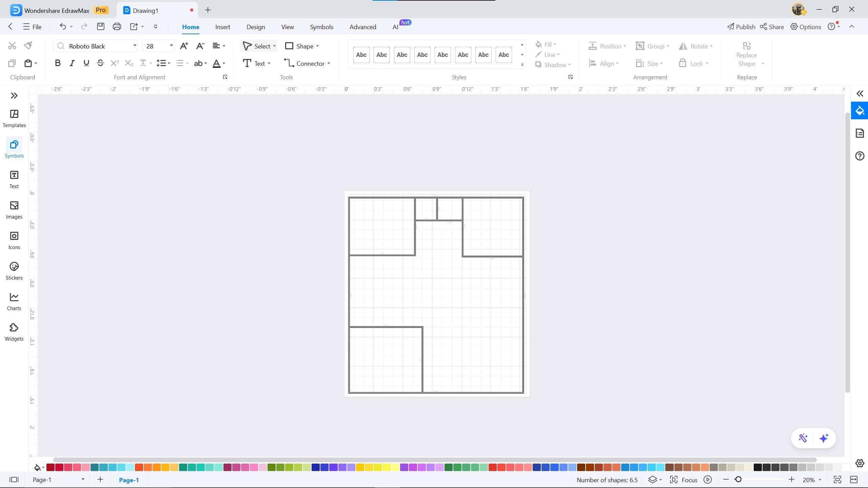Open the Templates panel in sidebar

pyautogui.click(x=14, y=118)
